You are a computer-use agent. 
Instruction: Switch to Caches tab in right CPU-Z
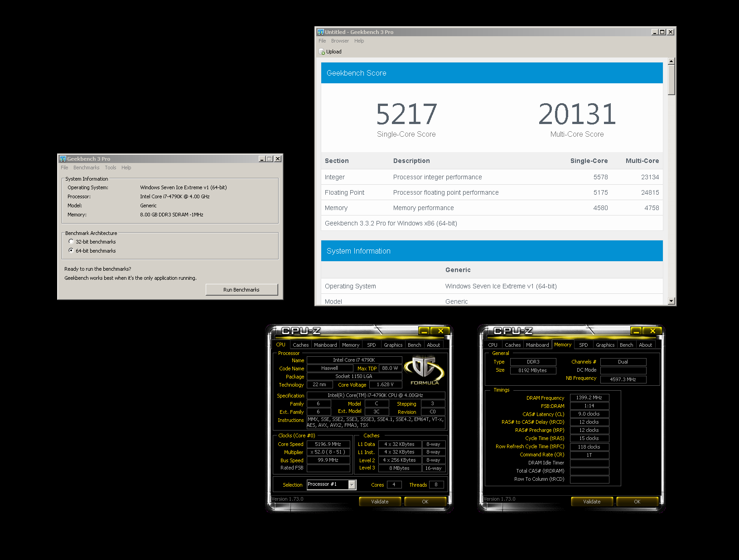[512, 345]
